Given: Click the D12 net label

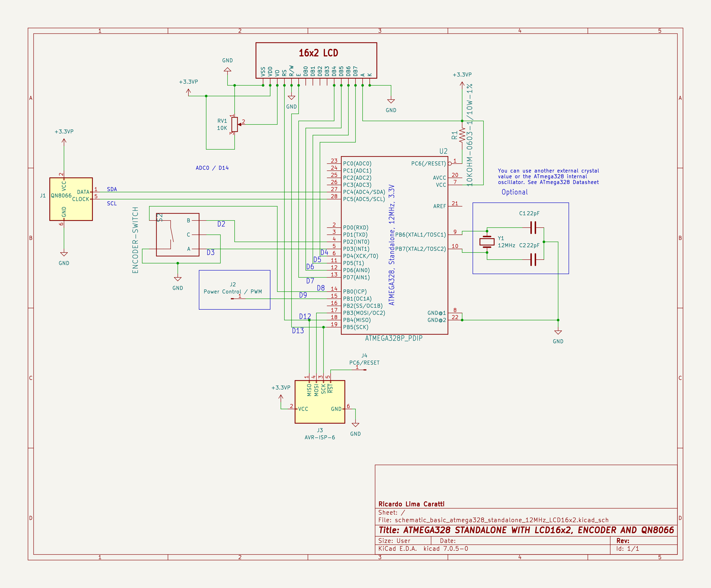Looking at the screenshot, I should pos(305,317).
